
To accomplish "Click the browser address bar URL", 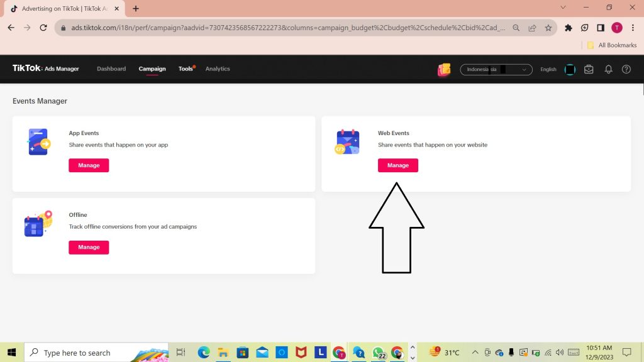I will (x=283, y=28).
